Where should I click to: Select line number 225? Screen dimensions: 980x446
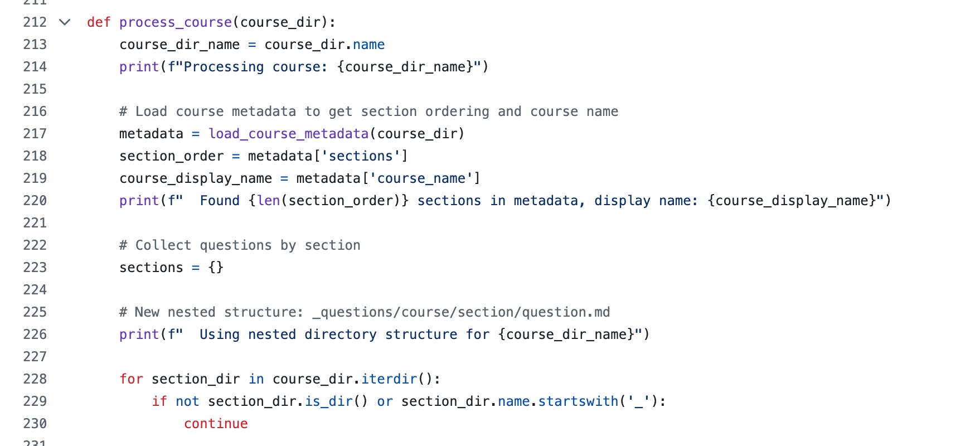(x=35, y=312)
